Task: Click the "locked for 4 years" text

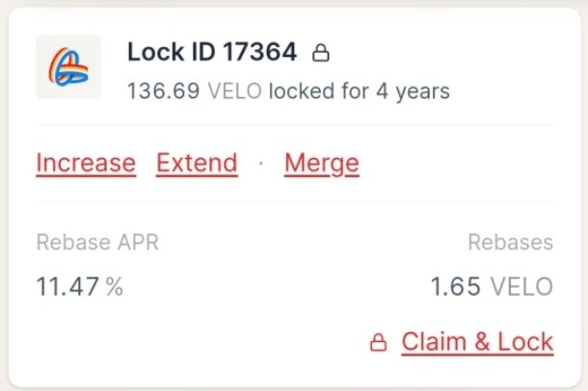Action: click(360, 91)
